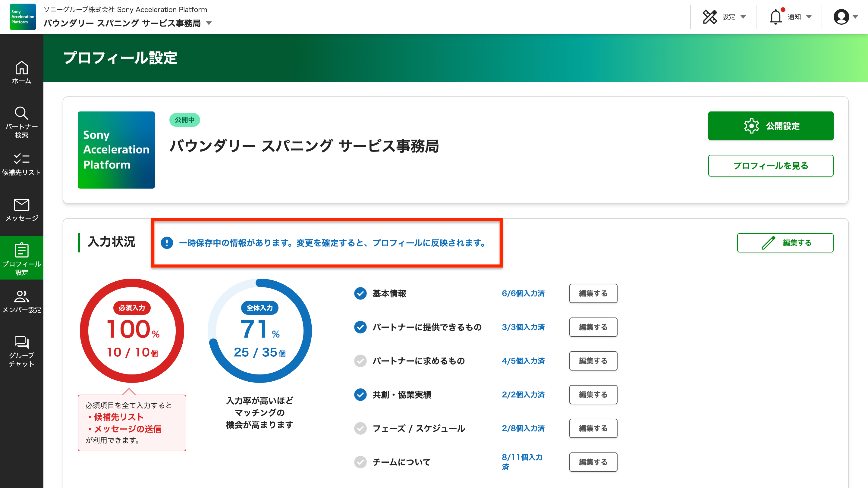Click the 公開設定 green button
Image resolution: width=868 pixels, height=488 pixels.
[771, 126]
